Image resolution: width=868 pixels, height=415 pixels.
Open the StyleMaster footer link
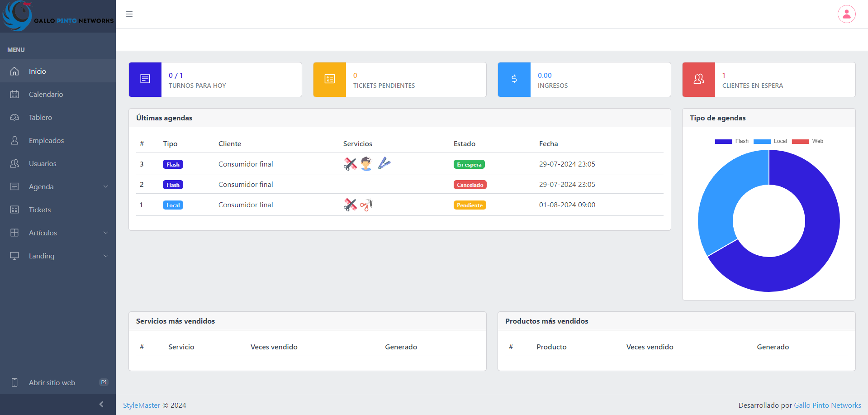click(x=142, y=405)
